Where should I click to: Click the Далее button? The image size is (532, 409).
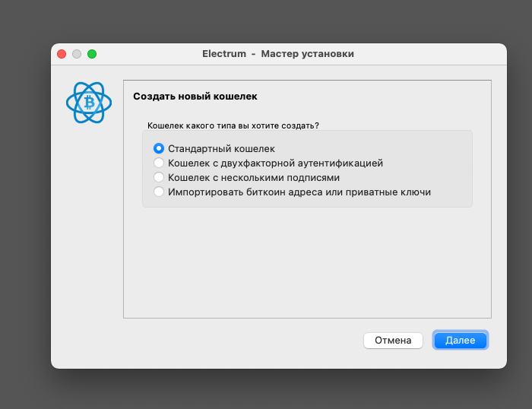pyautogui.click(x=460, y=340)
